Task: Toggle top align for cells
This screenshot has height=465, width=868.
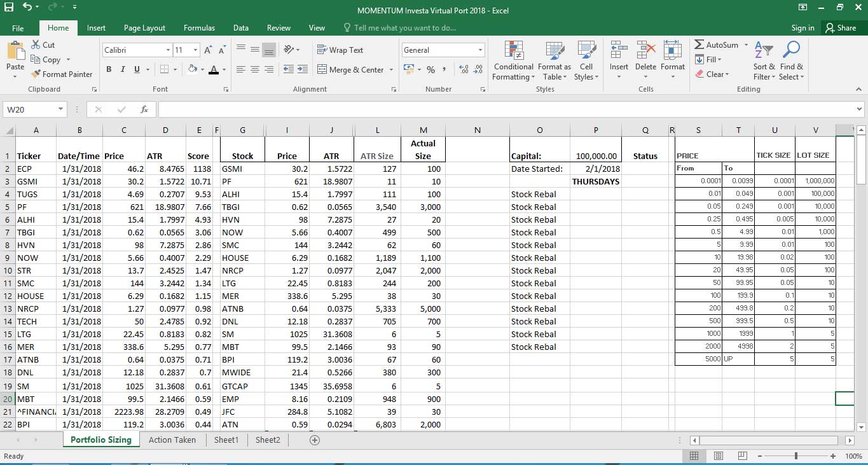Action: (241, 50)
